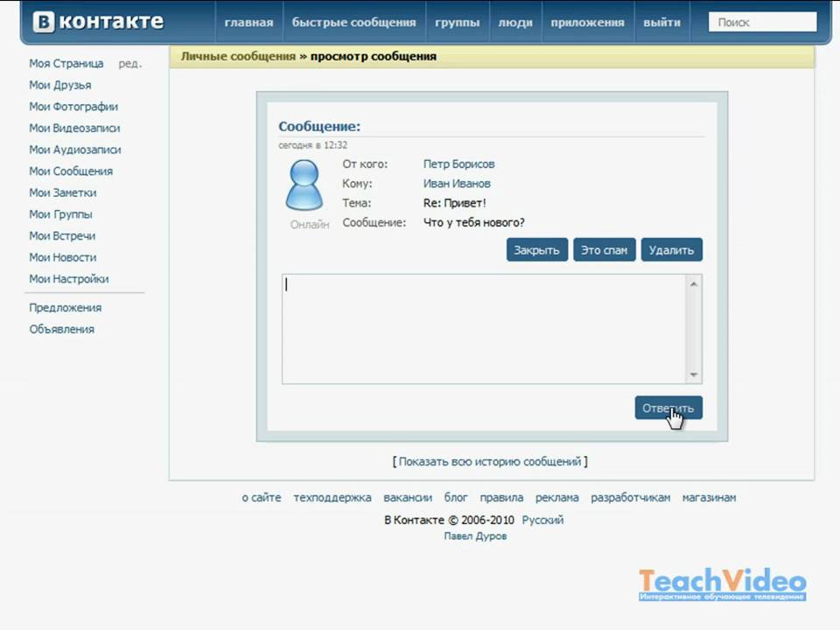
Task: Click the Закрыть button
Action: pyautogui.click(x=536, y=249)
